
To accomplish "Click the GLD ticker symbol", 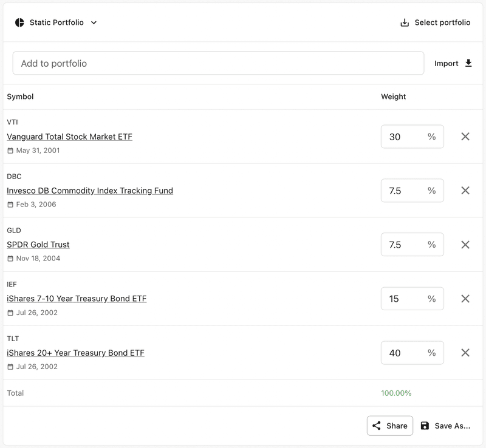I will (x=14, y=230).
